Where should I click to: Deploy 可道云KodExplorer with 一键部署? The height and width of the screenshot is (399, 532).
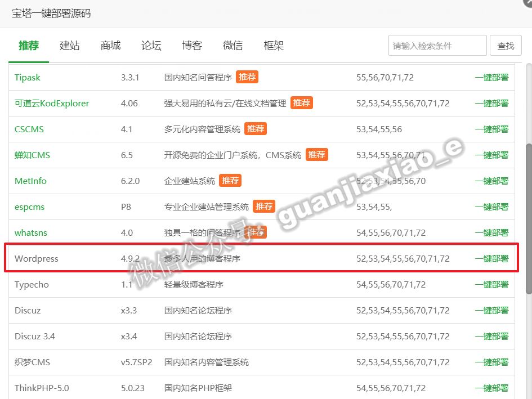[491, 103]
